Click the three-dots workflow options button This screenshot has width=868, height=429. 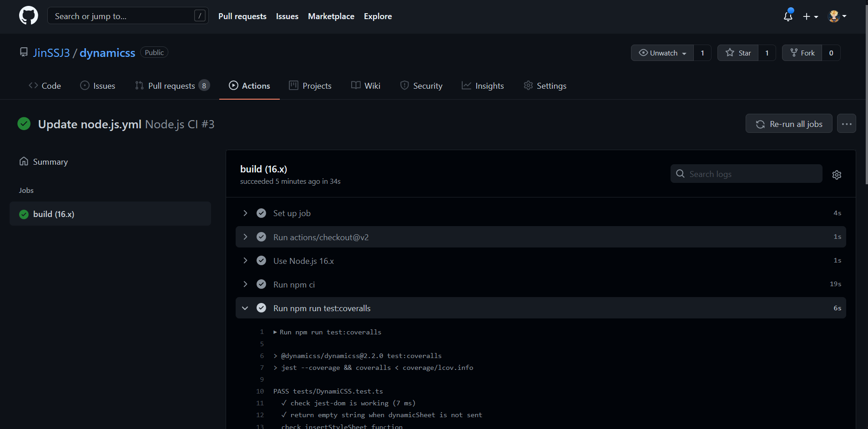846,124
